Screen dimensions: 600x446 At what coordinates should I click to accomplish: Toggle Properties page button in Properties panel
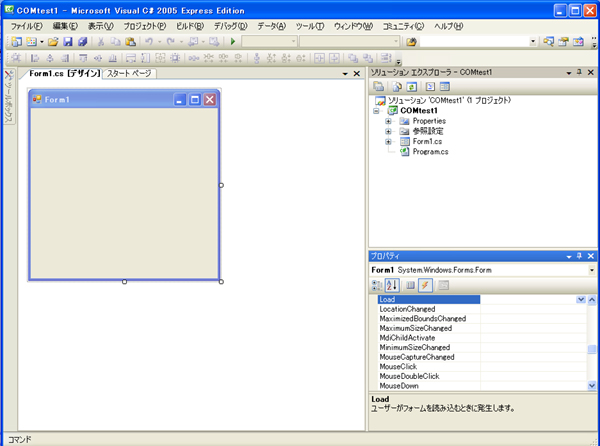click(410, 285)
